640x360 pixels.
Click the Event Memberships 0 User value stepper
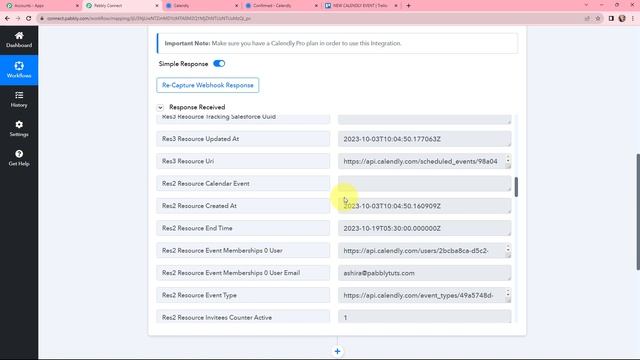coord(508,248)
